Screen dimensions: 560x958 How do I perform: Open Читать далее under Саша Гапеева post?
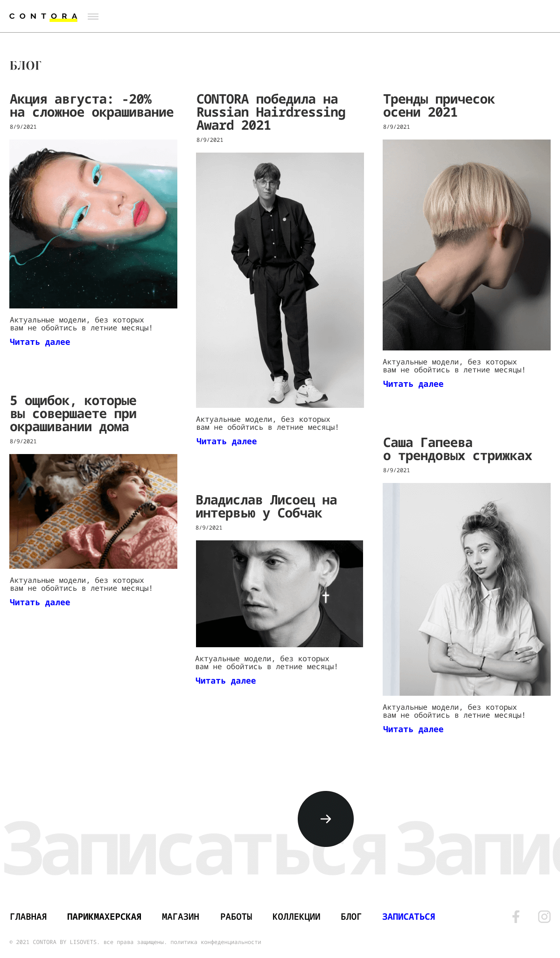point(413,729)
